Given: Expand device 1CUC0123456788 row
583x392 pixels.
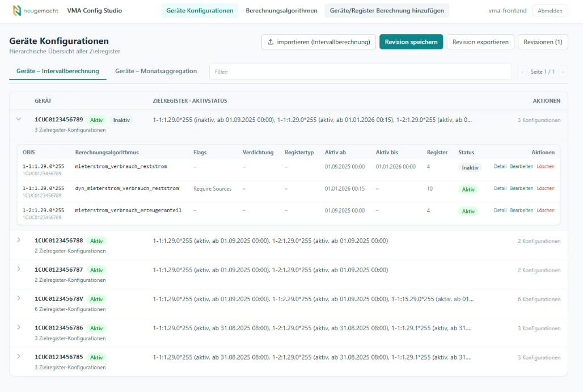Looking at the screenshot, I should coord(19,241).
